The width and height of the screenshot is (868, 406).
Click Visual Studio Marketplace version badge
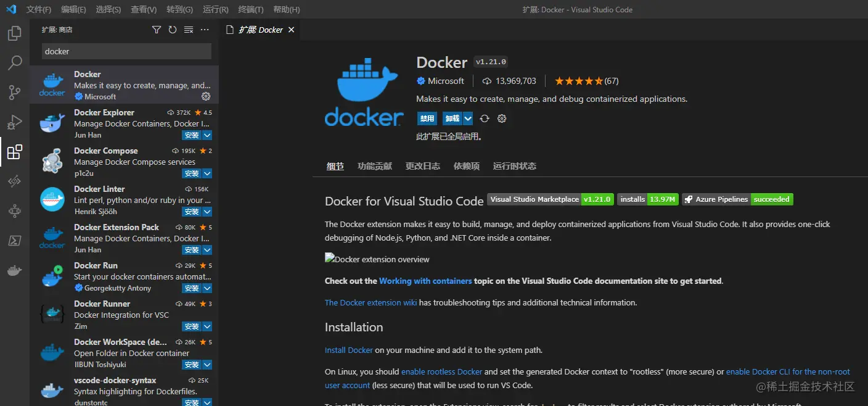(x=551, y=199)
